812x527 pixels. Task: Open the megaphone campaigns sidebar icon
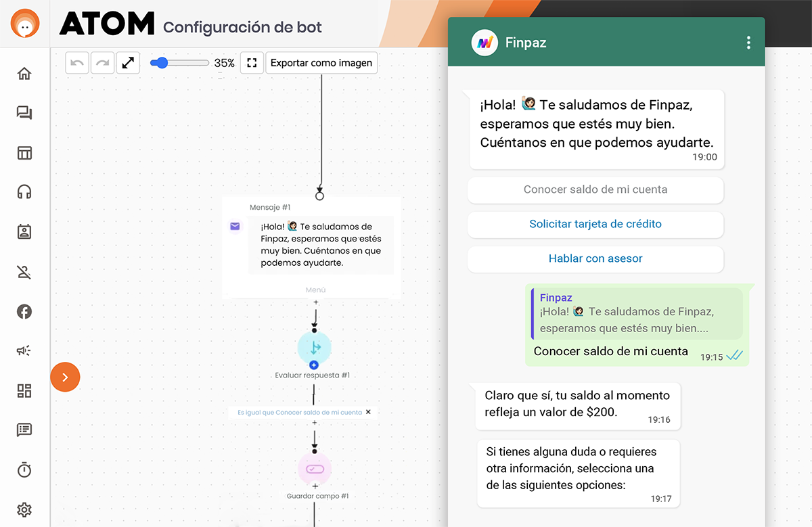coord(24,351)
